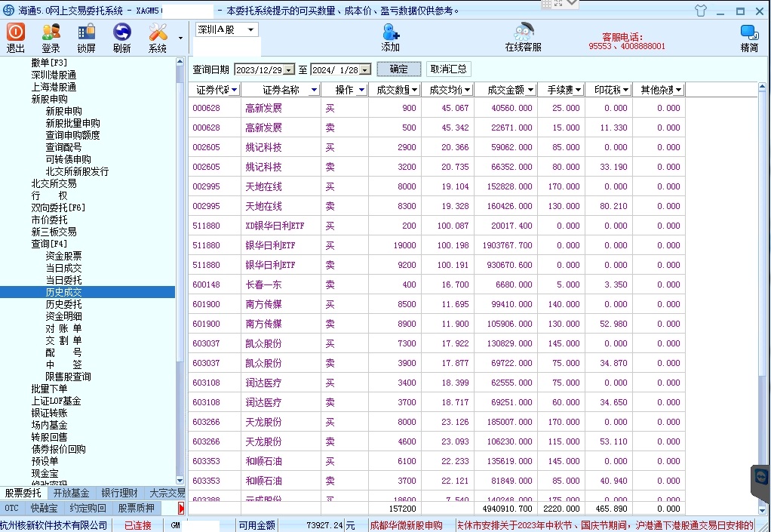Click the 取消汇总 button
The height and width of the screenshot is (532, 771).
point(448,69)
